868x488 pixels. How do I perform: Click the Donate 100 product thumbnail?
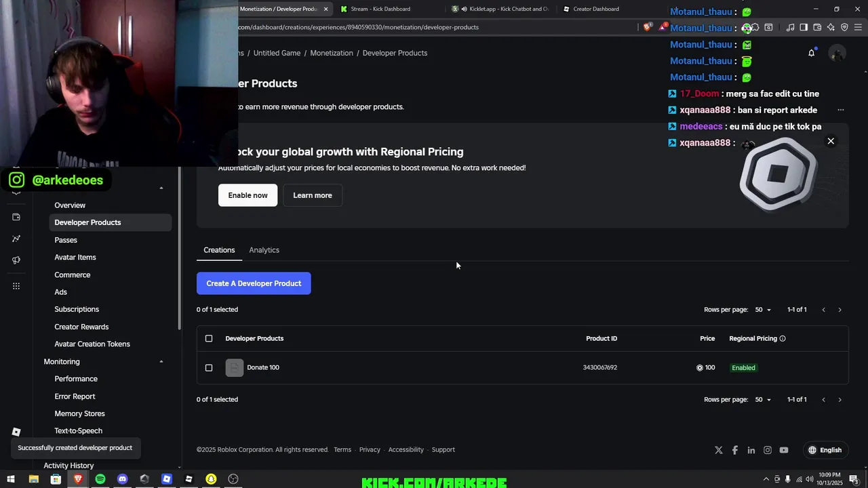pos(235,367)
